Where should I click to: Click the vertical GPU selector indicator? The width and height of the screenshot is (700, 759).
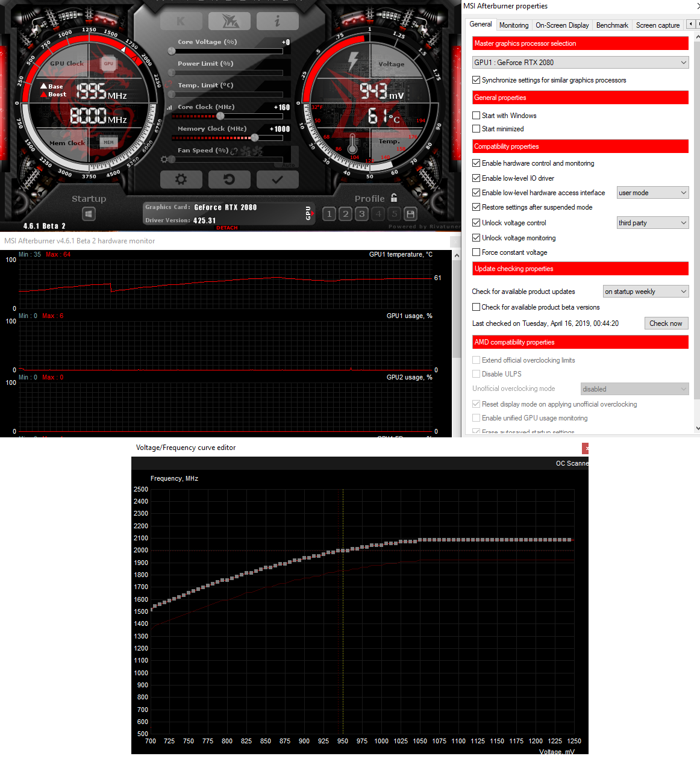(308, 213)
